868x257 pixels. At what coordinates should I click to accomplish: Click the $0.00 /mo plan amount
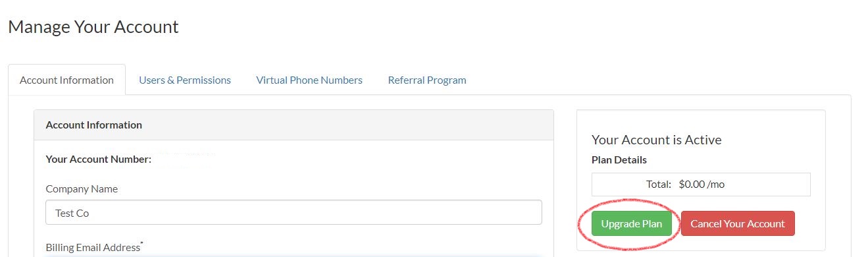pos(702,185)
